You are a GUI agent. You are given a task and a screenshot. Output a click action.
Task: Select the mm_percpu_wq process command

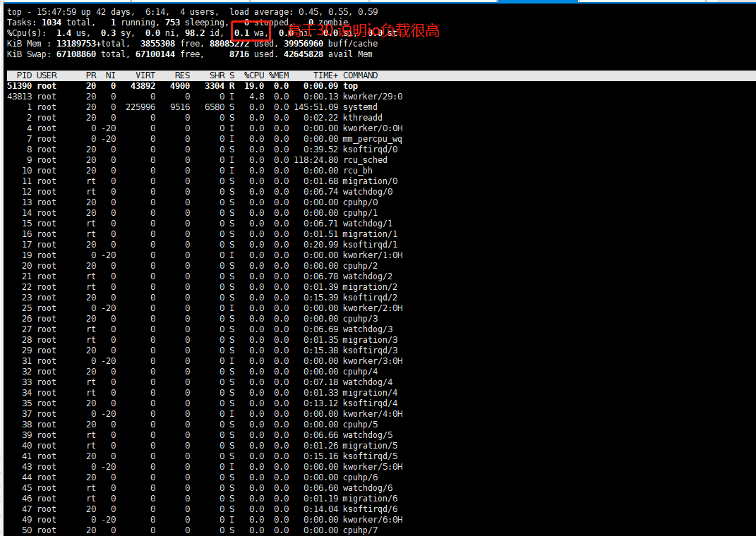pyautogui.click(x=373, y=139)
